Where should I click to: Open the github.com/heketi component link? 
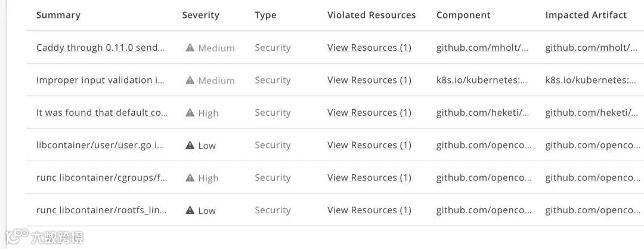pos(482,113)
